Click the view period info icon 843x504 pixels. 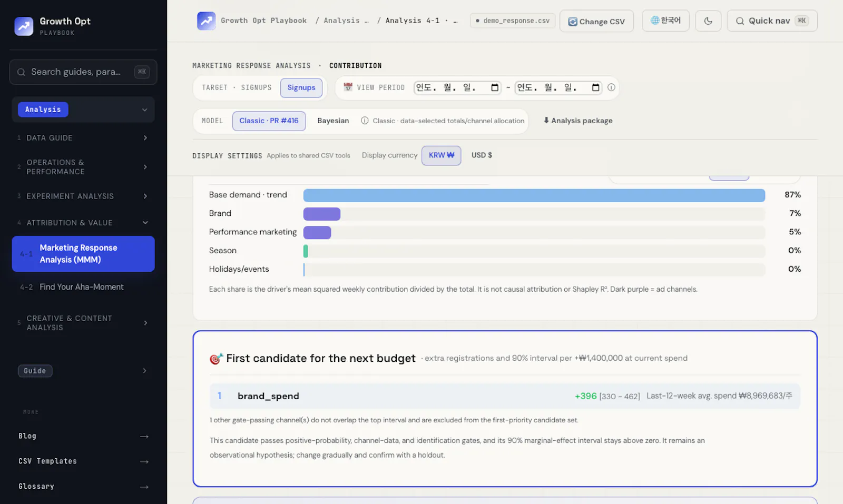[x=611, y=87]
